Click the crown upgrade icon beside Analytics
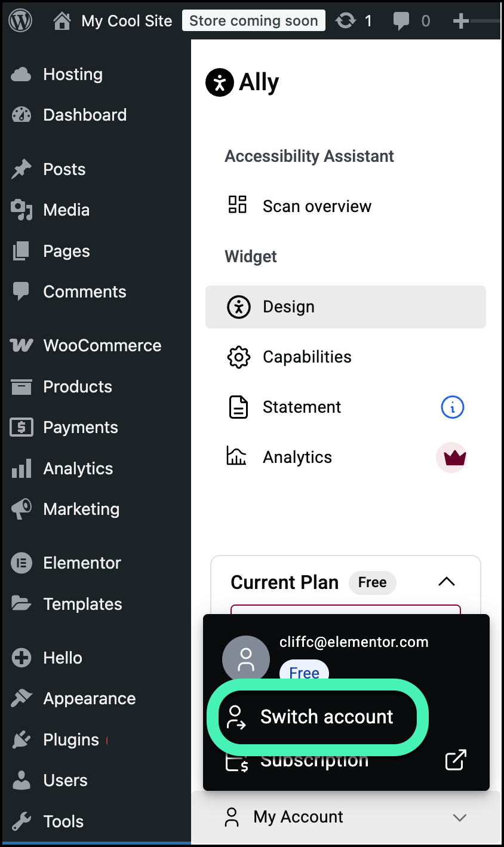504x847 pixels. [451, 458]
